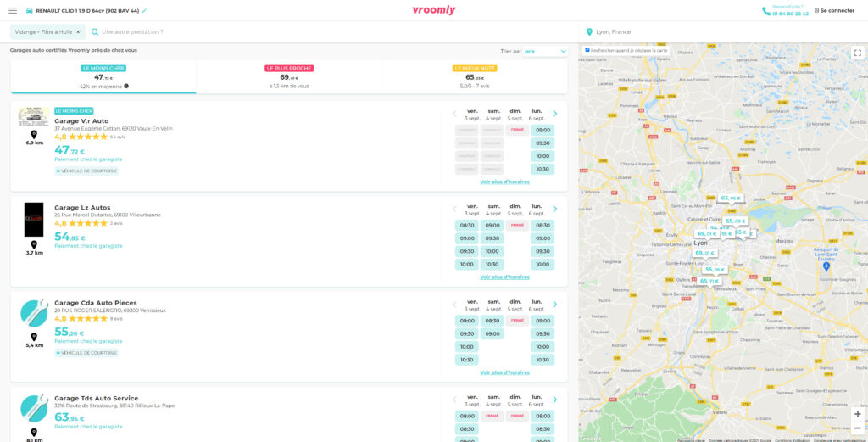This screenshot has width=868, height=442.
Task: Open the 64 avis reviews of Garage V.r Auto
Action: click(117, 137)
